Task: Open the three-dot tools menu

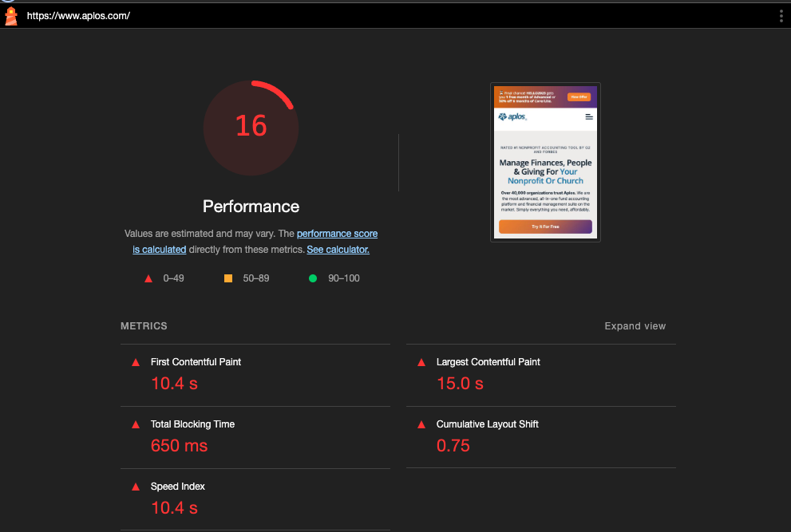Action: click(781, 16)
